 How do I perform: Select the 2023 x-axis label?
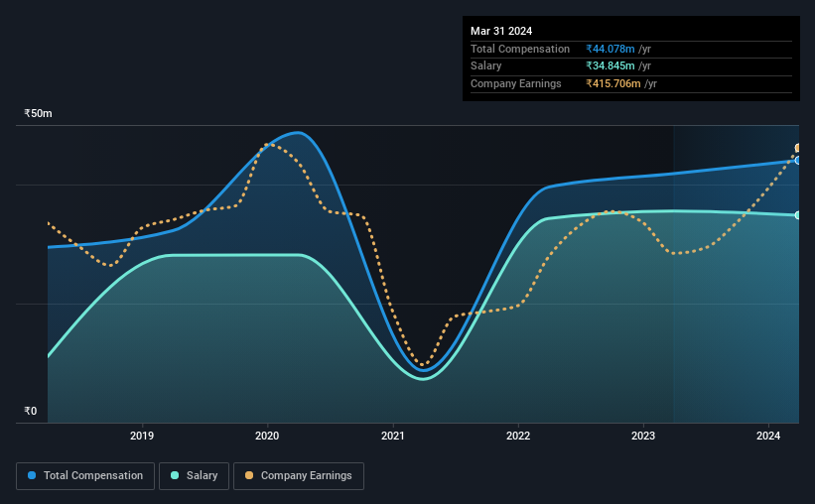643,436
